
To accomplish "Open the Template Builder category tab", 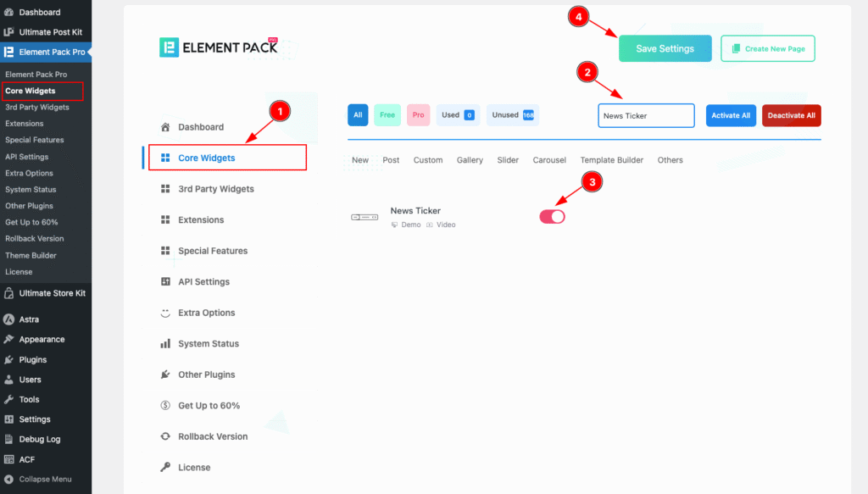I will [x=612, y=160].
